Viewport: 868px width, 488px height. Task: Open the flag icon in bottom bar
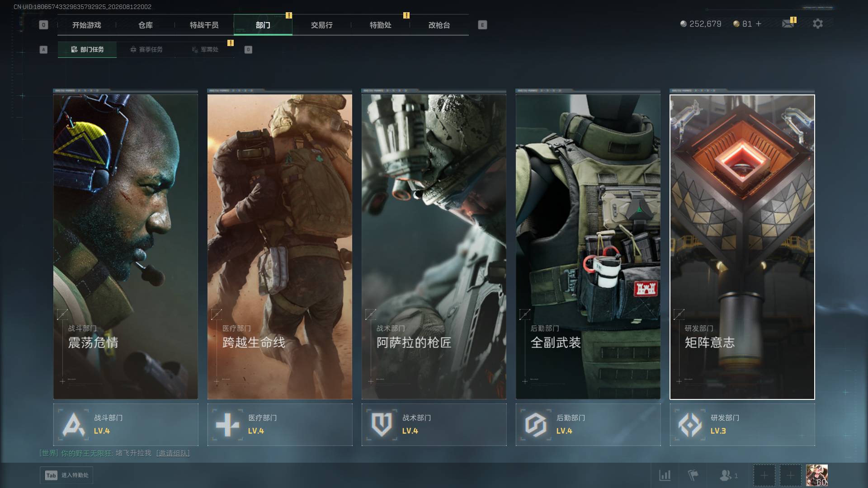click(693, 475)
